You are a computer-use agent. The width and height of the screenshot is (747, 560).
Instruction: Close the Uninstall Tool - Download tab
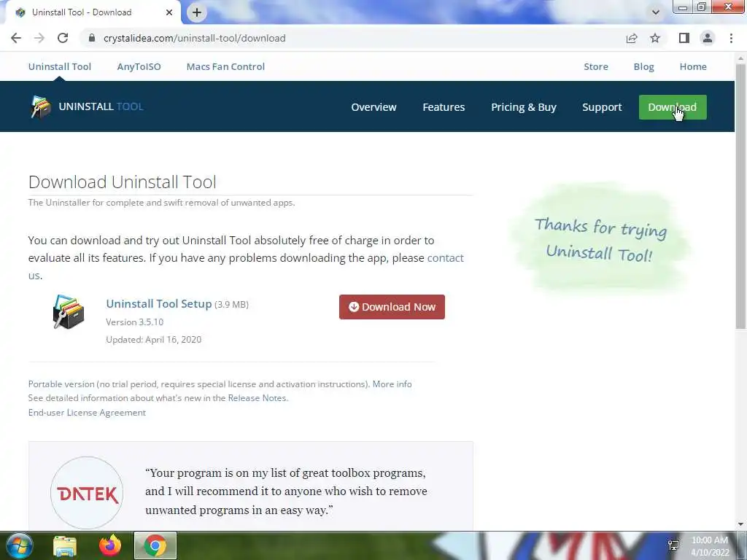[169, 12]
